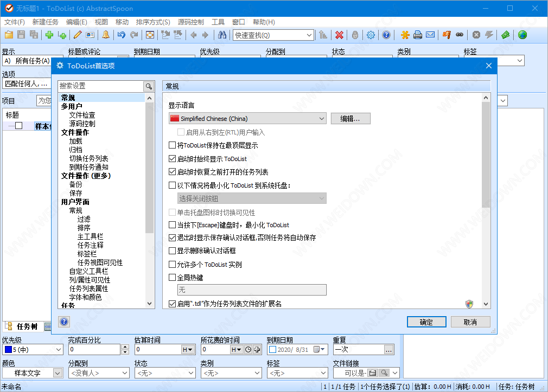Select 字体和颜色 in the settings tree
Image resolution: width=548 pixels, height=392 pixels.
coord(85,297)
